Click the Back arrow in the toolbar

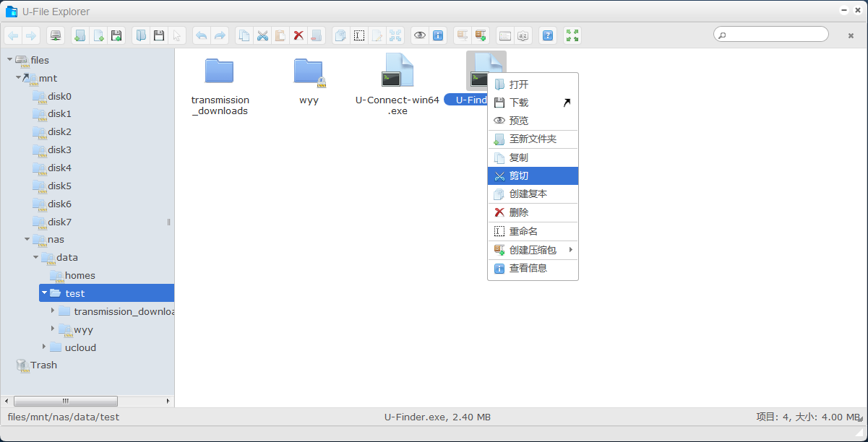point(13,35)
